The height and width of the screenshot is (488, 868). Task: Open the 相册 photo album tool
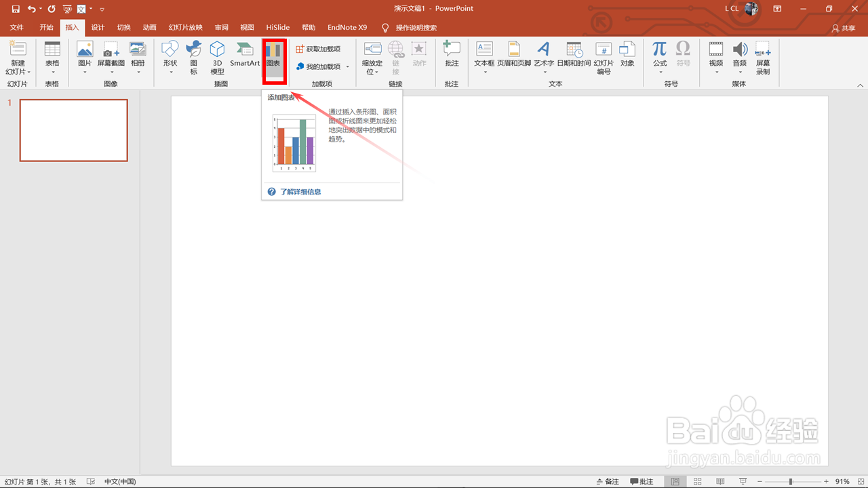point(138,58)
